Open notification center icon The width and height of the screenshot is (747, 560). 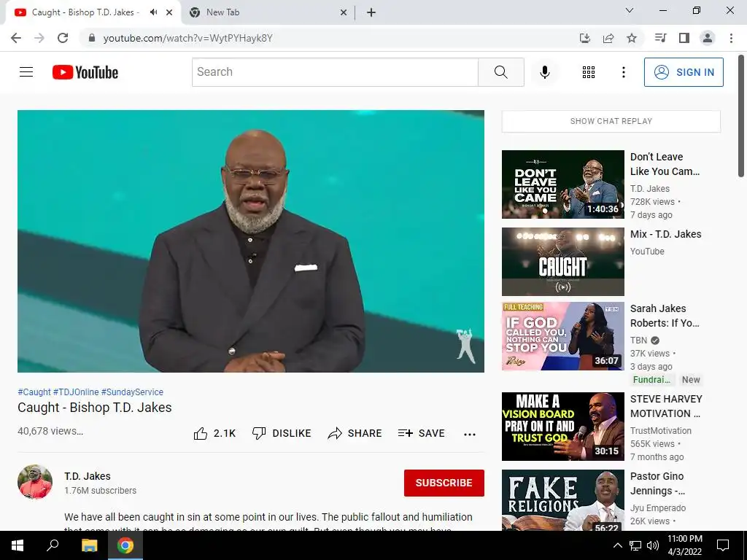[x=723, y=545]
